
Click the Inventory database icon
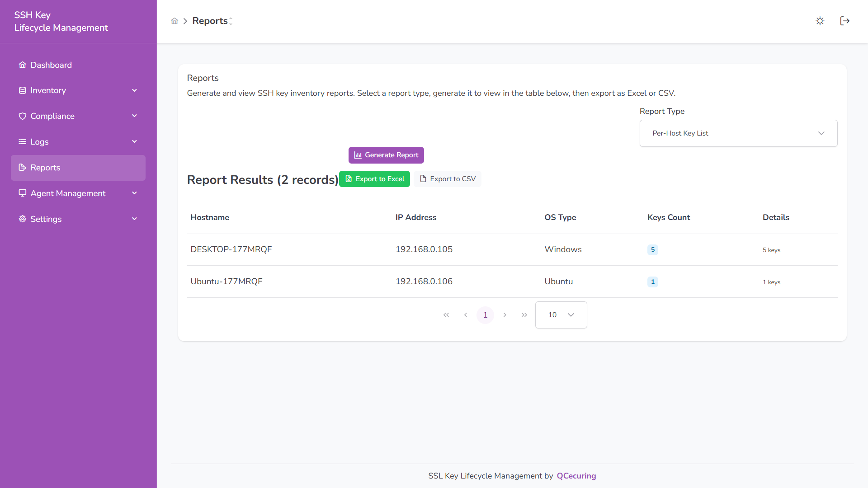(22, 90)
